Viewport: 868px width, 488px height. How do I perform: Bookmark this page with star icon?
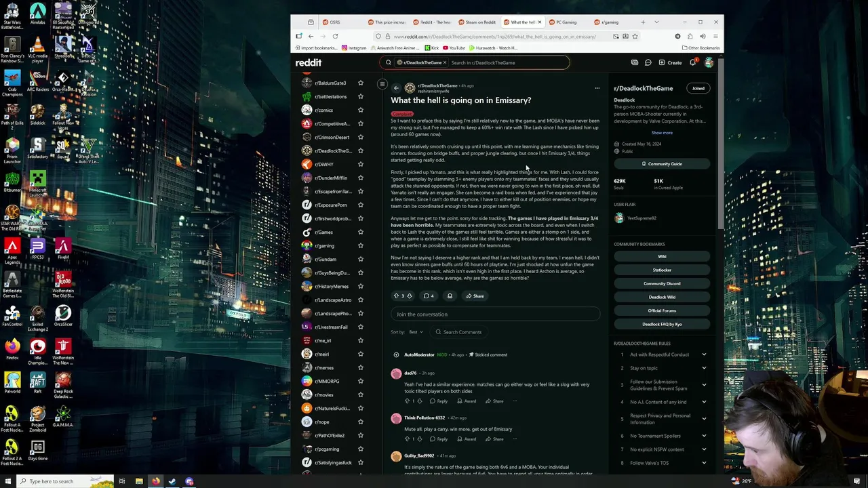(635, 37)
